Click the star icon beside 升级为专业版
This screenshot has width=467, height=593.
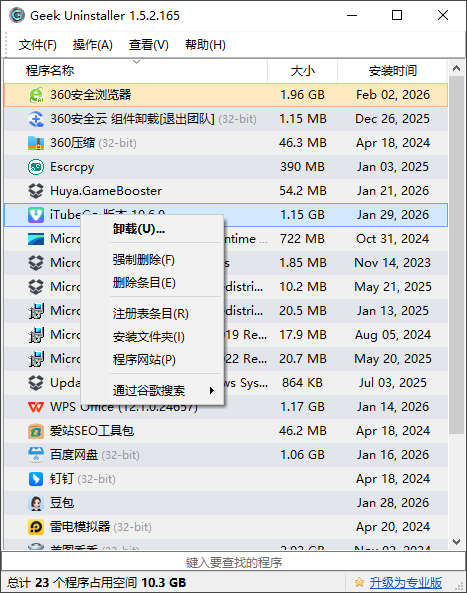(360, 582)
